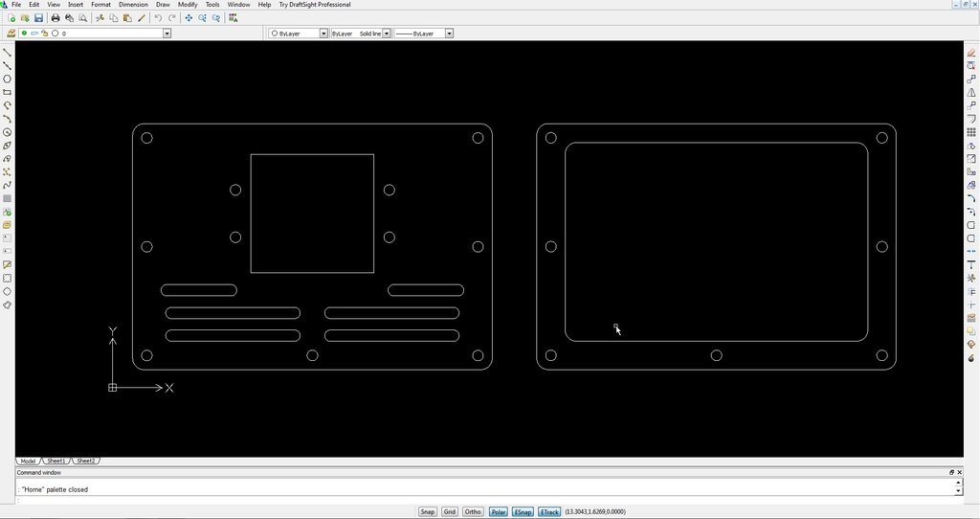The height and width of the screenshot is (519, 980).
Task: Select the Hatch fill tool
Action: click(8, 198)
